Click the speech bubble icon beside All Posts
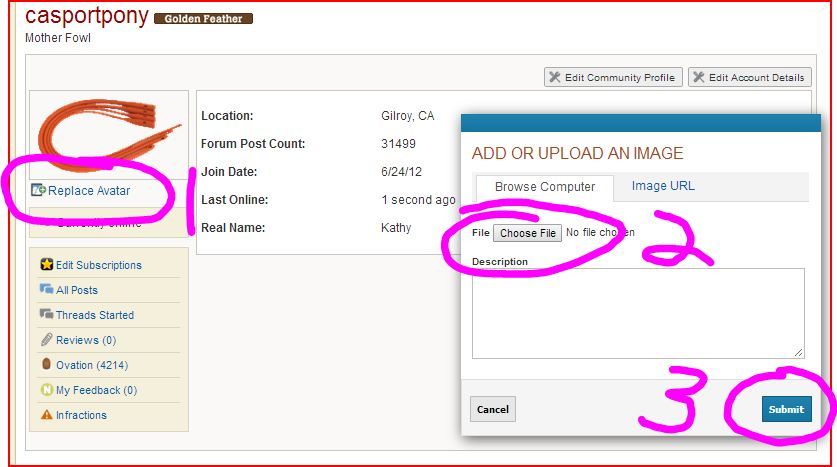The height and width of the screenshot is (467, 837). 46,290
